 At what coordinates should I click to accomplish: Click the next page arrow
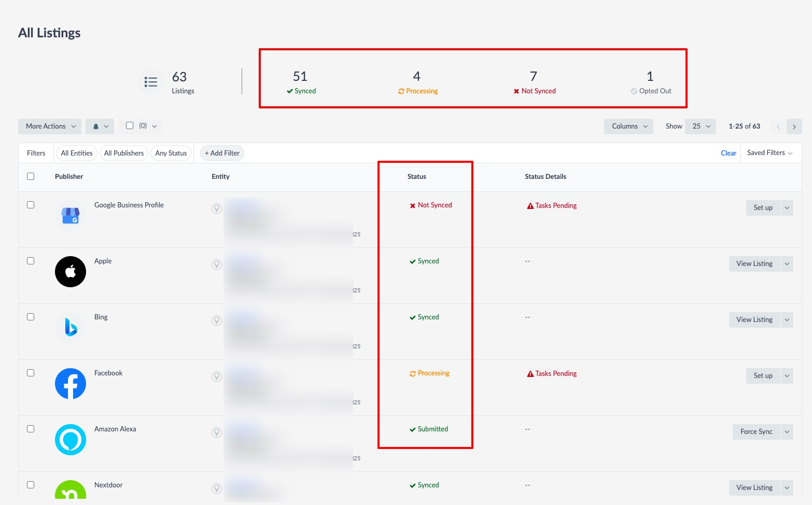pyautogui.click(x=794, y=127)
